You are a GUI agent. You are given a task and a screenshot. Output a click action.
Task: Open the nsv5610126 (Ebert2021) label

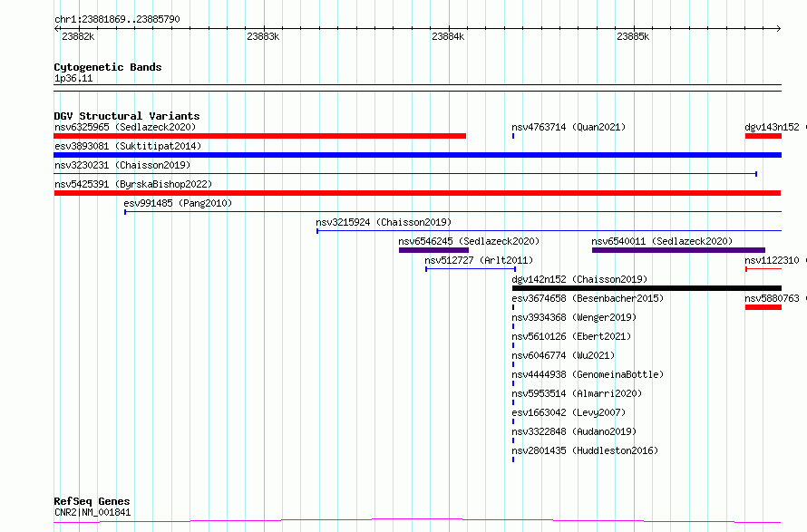[x=571, y=336]
